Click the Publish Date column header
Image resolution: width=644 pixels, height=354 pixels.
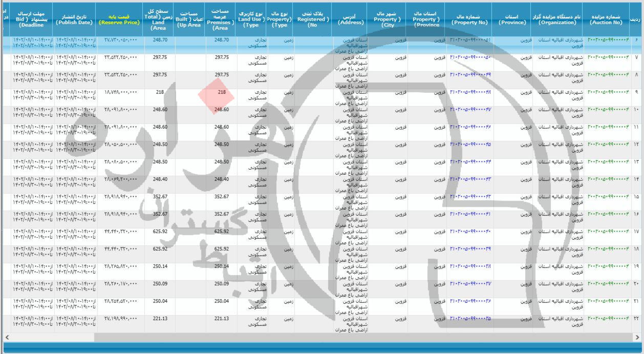(74, 19)
